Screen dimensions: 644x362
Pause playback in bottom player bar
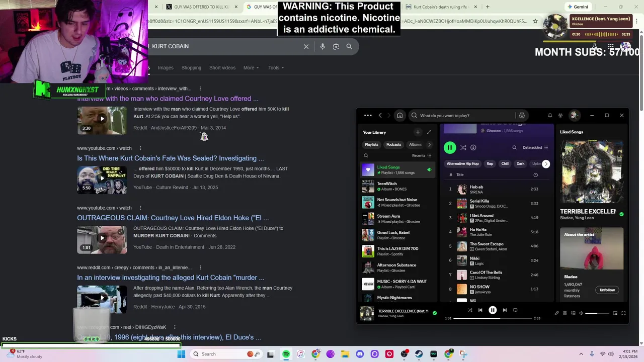493,310
